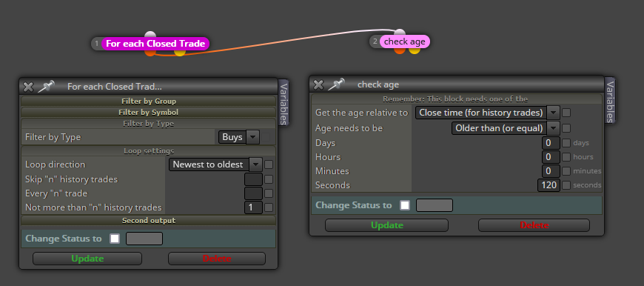Image resolution: width=644 pixels, height=286 pixels.
Task: Open the Filter by Type Buys dropdown
Action: [x=238, y=137]
